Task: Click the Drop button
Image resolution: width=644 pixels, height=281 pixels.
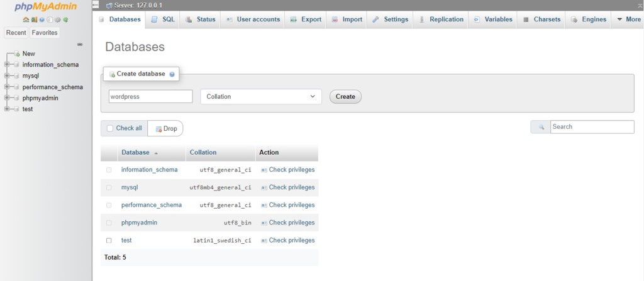Action: click(x=165, y=128)
